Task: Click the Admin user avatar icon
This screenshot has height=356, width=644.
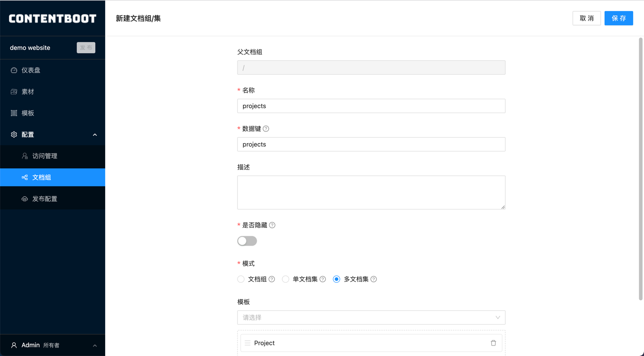Action: coord(14,345)
